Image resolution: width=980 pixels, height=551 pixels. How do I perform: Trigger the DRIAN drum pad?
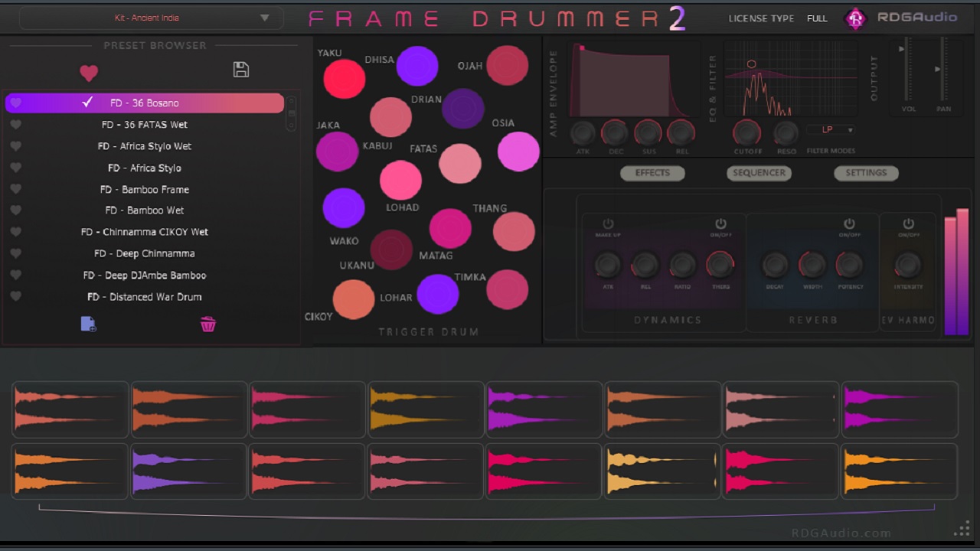click(x=463, y=109)
